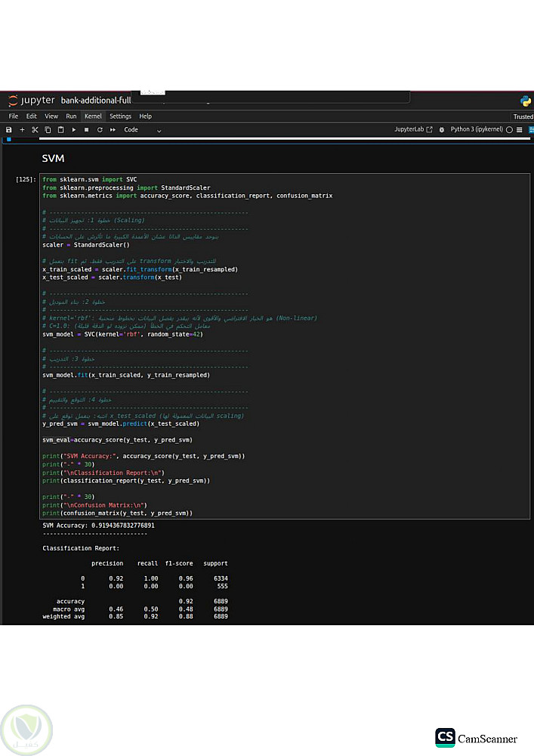Viewport: 534px width, 756px height.
Task: Restart kernel and run all cells
Action: 113,130
